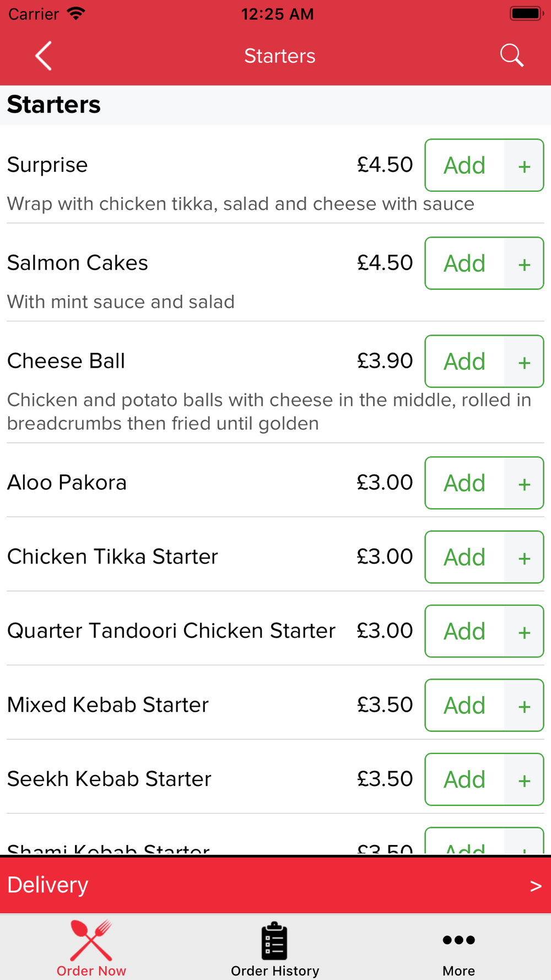Tap plus icon for Aloo Pakora
551x980 pixels.
524,483
